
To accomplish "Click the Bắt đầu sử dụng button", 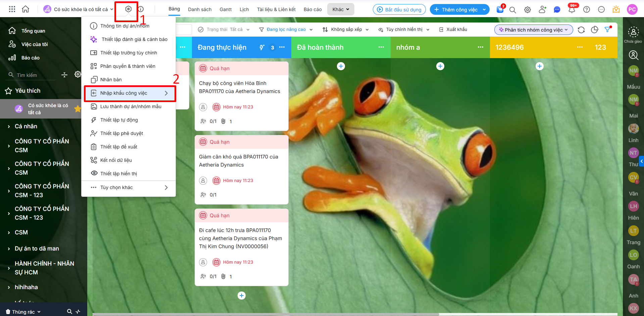I will pyautogui.click(x=399, y=10).
